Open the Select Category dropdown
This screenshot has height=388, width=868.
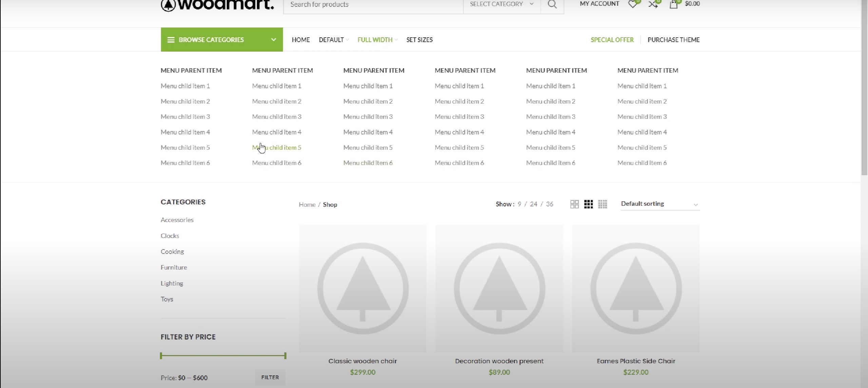[501, 4]
